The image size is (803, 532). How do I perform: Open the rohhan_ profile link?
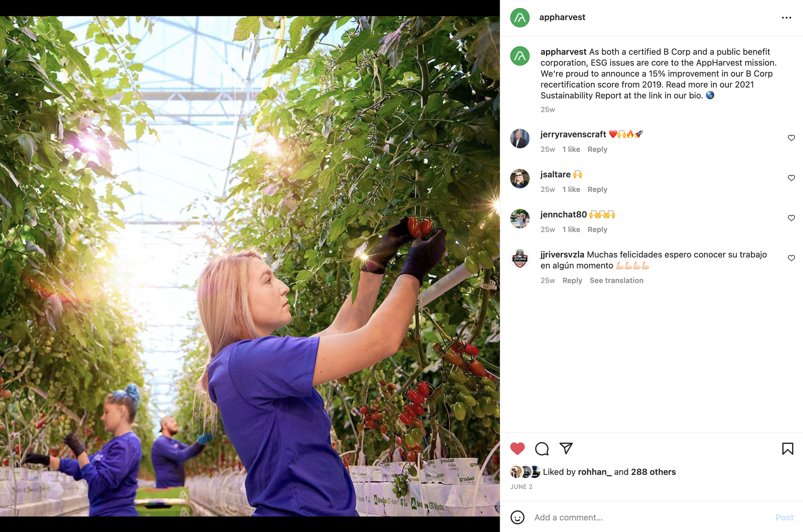[595, 472]
